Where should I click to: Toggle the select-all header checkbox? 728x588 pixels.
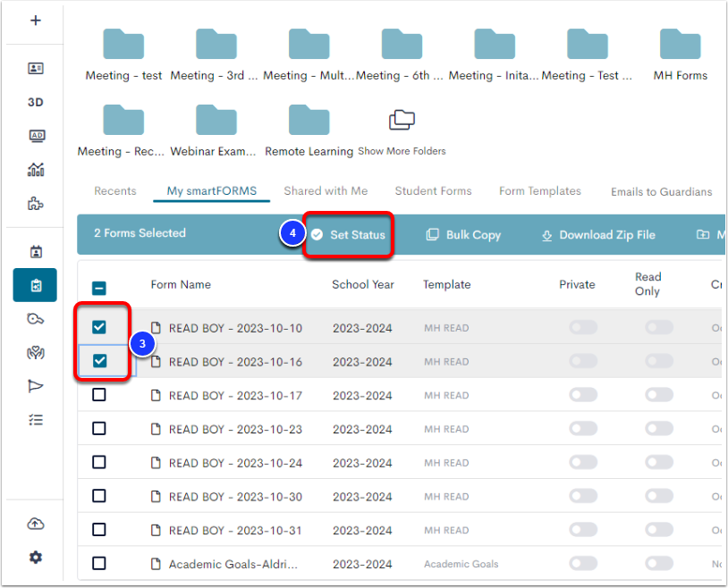(99, 289)
